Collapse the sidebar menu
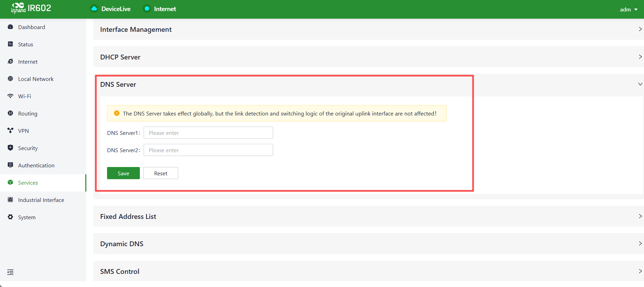The width and height of the screenshot is (644, 287). coord(10,272)
